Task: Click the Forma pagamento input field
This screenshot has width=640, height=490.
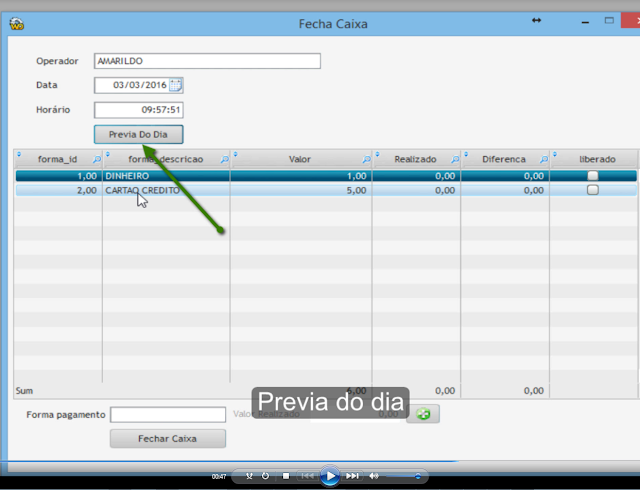Action: (x=168, y=414)
